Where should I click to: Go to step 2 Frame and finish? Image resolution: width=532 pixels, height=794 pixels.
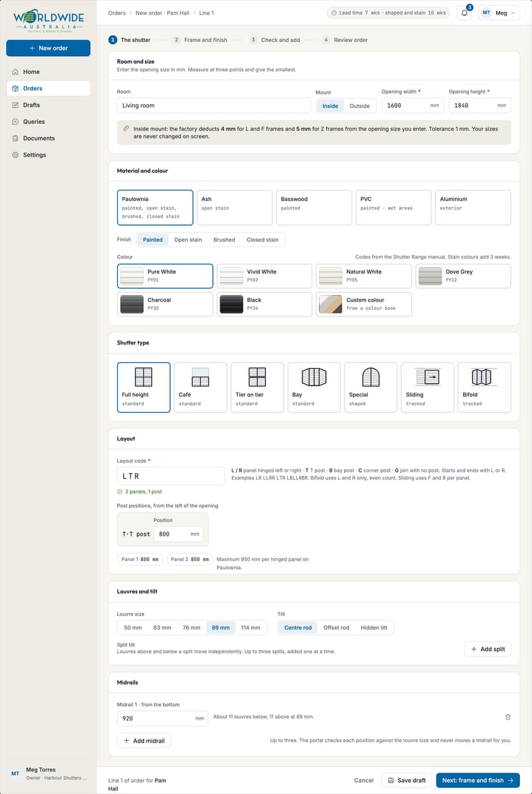(x=199, y=40)
